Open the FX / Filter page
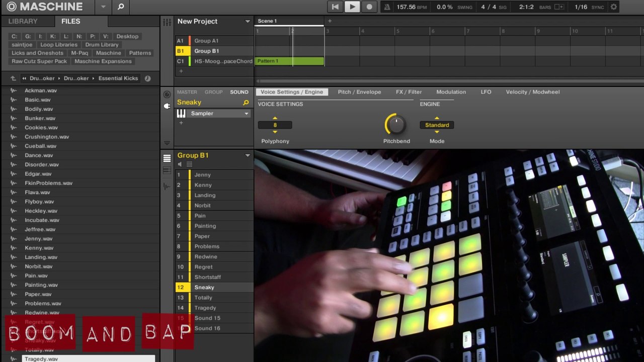 (409, 92)
